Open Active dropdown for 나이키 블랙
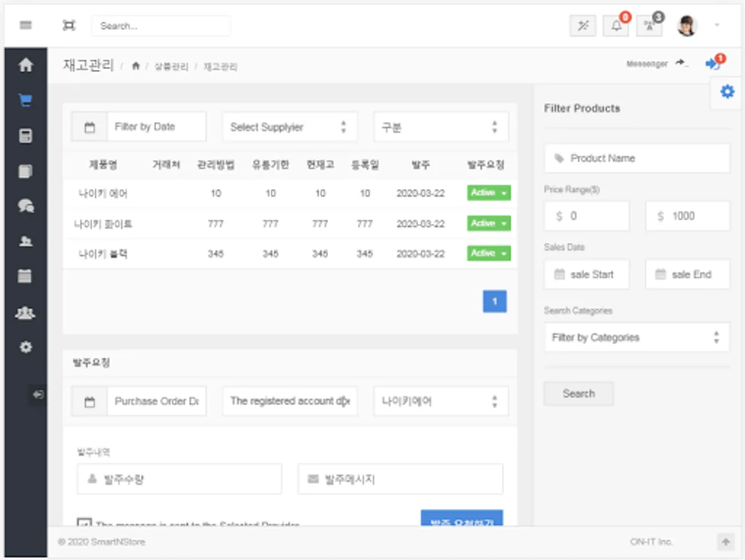The image size is (745, 560). coord(489,253)
